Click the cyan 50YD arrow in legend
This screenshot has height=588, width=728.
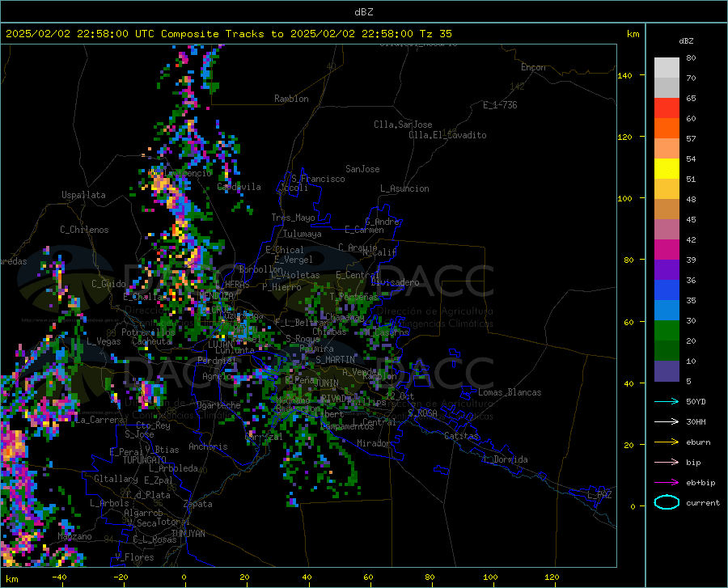point(667,401)
